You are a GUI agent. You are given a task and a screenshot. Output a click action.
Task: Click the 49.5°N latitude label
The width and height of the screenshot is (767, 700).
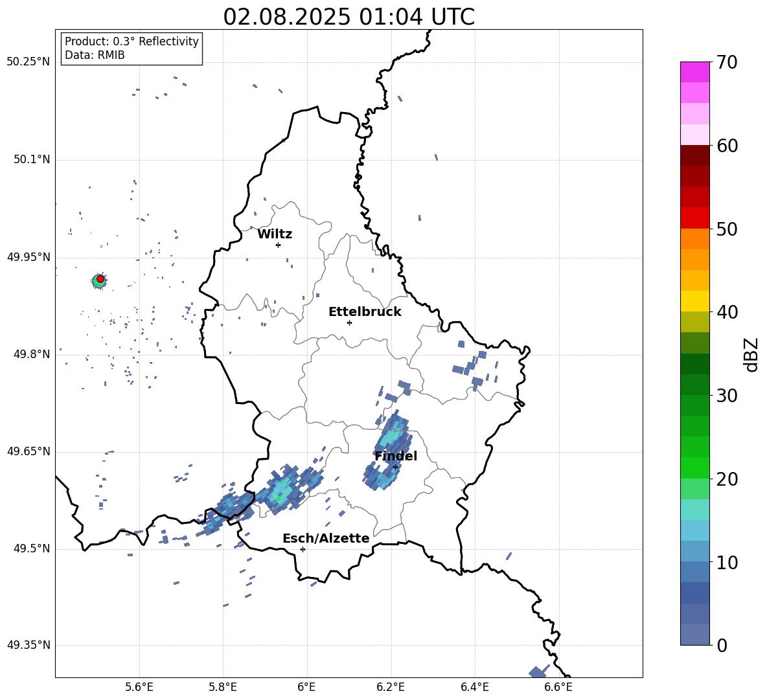click(32, 548)
